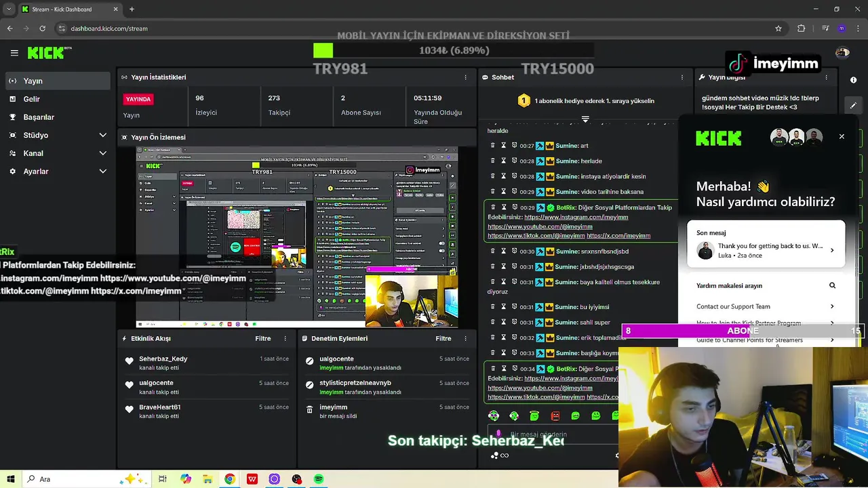
Task: Timeout icon on 'sahil super' message
Action: [503, 322]
